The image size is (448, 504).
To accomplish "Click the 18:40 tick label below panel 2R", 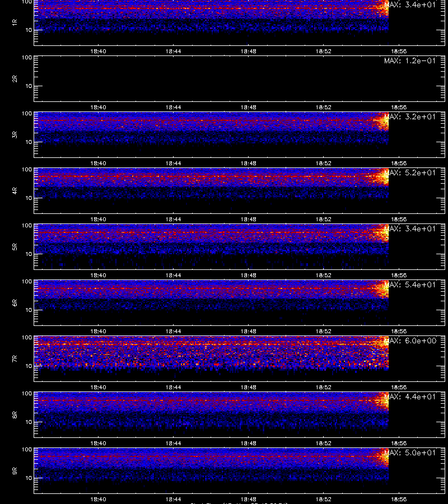I will 98,108.
